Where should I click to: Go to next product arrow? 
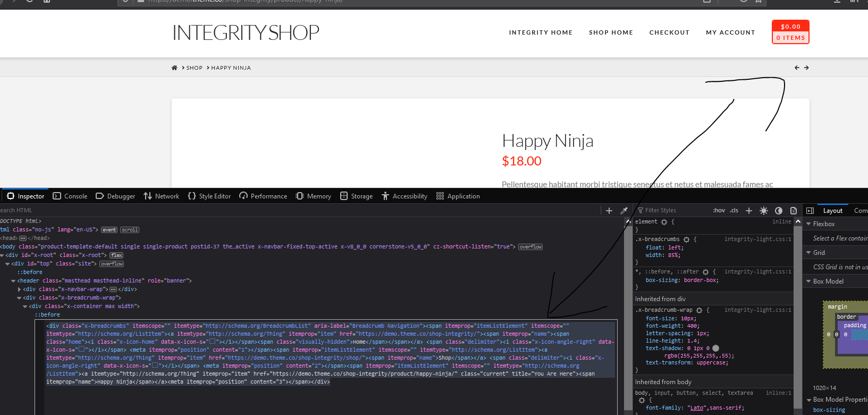point(806,68)
